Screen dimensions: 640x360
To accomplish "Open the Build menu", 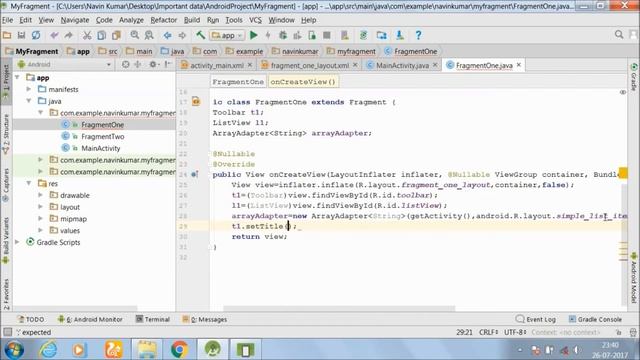I will (191, 20).
